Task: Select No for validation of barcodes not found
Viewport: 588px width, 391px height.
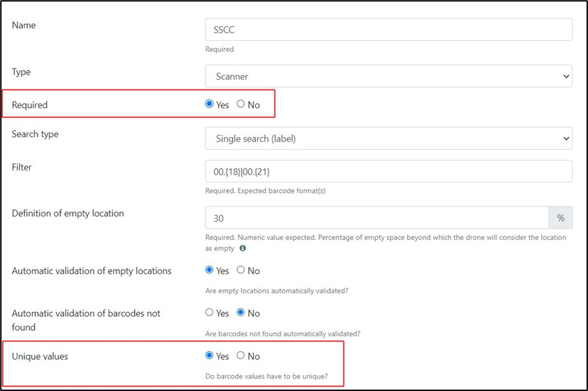Action: click(x=241, y=312)
